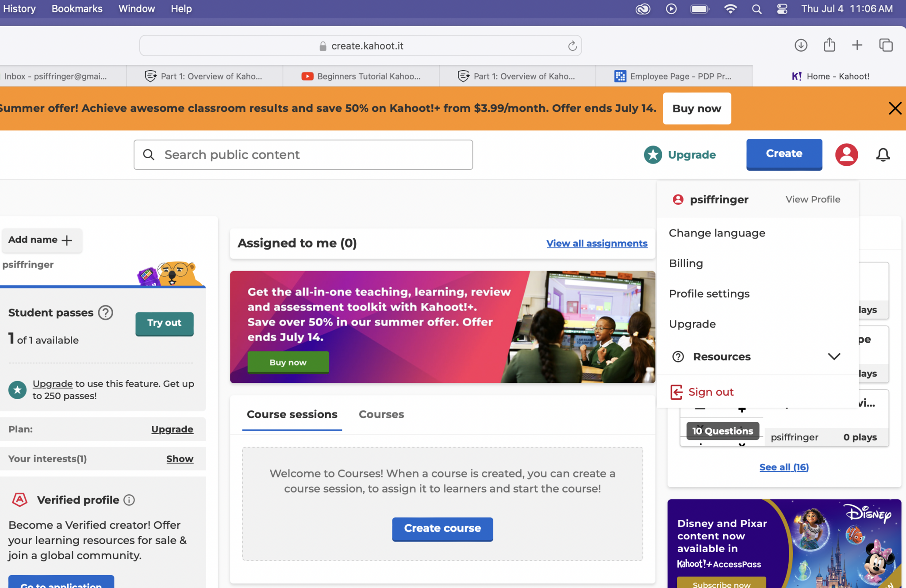Open Change language in profile menu
The width and height of the screenshot is (906, 588).
point(717,233)
